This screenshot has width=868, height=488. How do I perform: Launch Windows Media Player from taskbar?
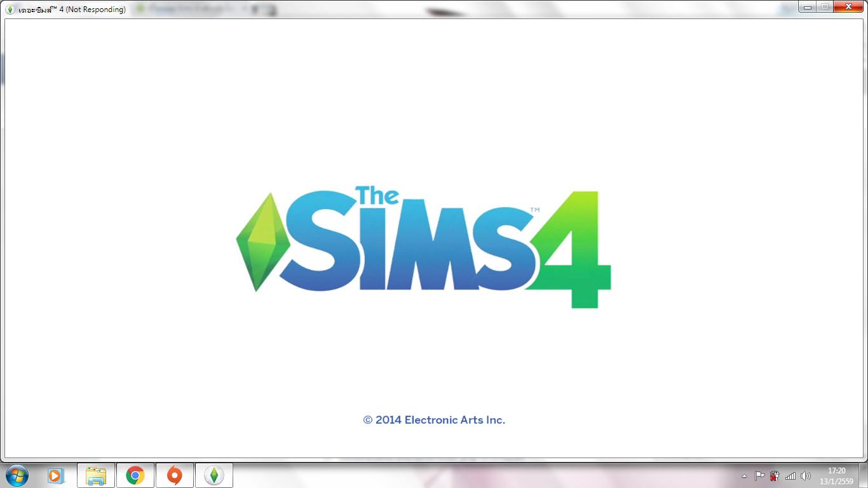pos(56,475)
